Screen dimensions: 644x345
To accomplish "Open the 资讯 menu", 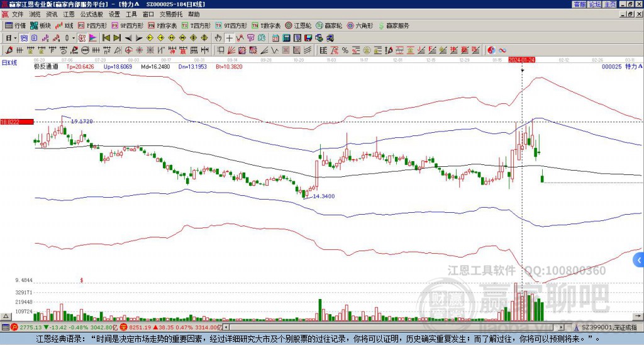I will click(x=52, y=14).
